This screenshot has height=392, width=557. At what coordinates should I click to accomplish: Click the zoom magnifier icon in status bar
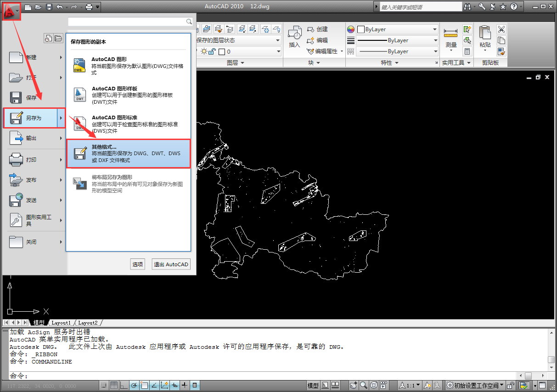363,385
